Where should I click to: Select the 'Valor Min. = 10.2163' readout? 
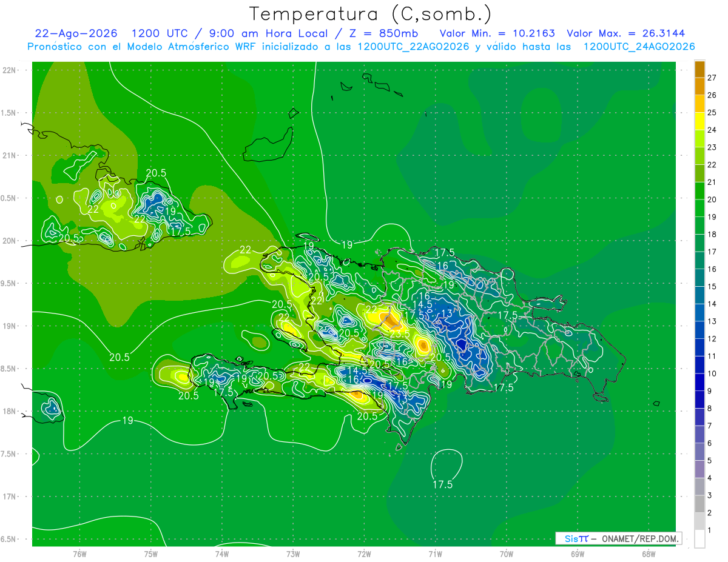click(497, 33)
